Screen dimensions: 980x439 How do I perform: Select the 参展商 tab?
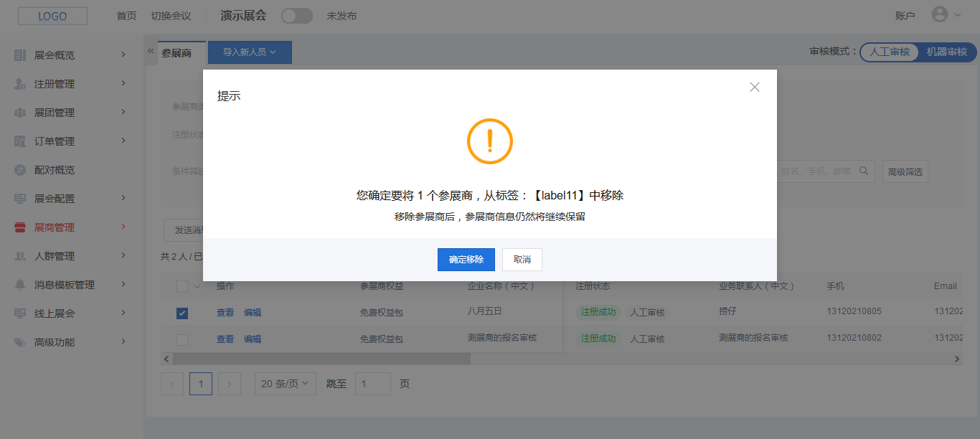(176, 53)
